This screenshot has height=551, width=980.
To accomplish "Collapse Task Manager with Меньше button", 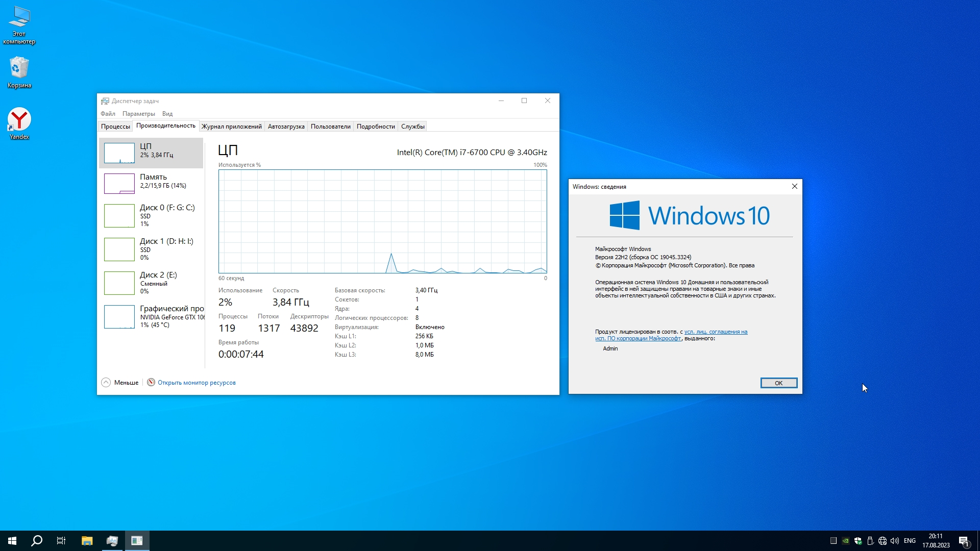I will pyautogui.click(x=120, y=383).
